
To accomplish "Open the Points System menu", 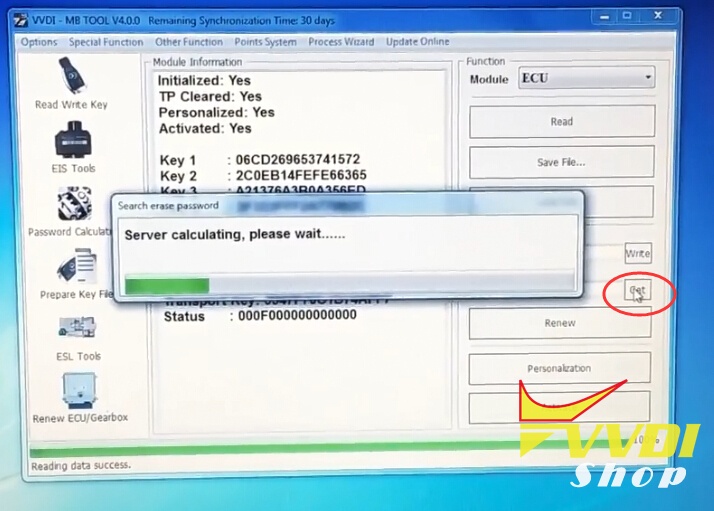I will 265,42.
